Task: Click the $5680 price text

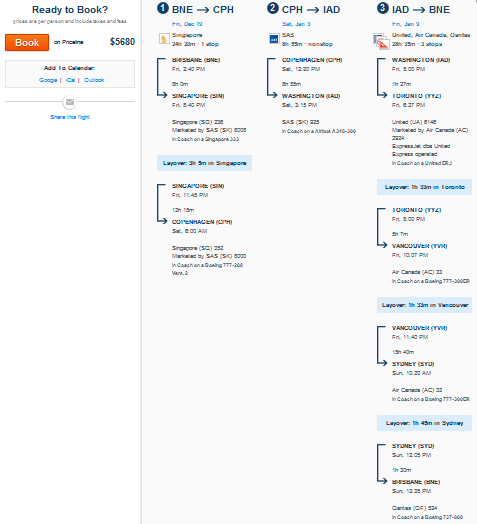Action: pos(122,42)
